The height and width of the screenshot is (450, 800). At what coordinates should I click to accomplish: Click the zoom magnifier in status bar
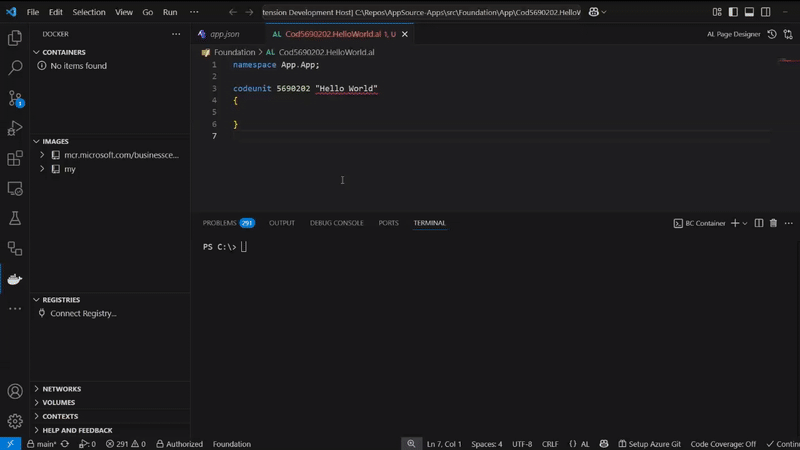tap(411, 444)
